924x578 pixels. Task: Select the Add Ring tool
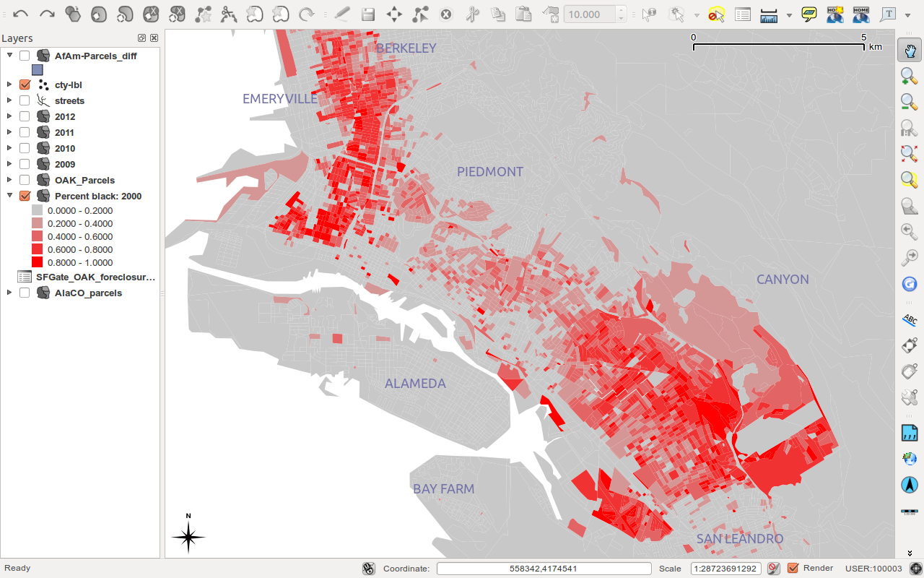click(x=99, y=14)
